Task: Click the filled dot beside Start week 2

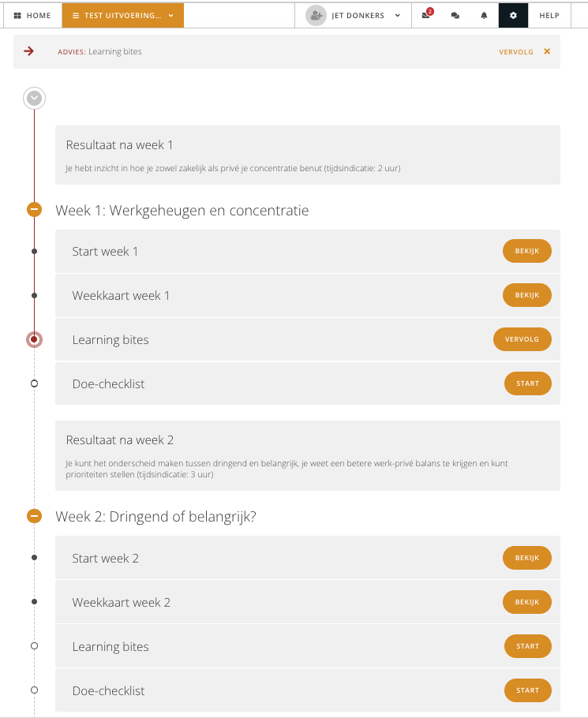Action: click(x=34, y=557)
